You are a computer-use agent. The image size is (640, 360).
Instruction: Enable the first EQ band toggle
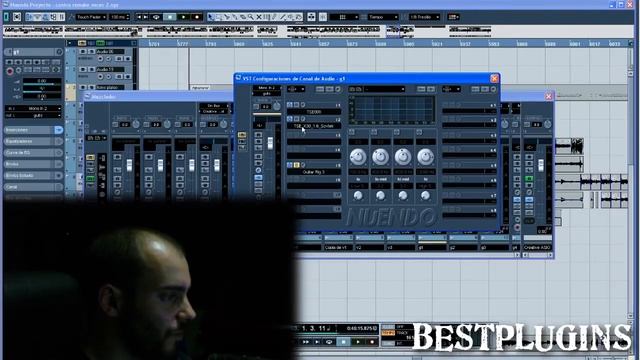[x=352, y=132]
